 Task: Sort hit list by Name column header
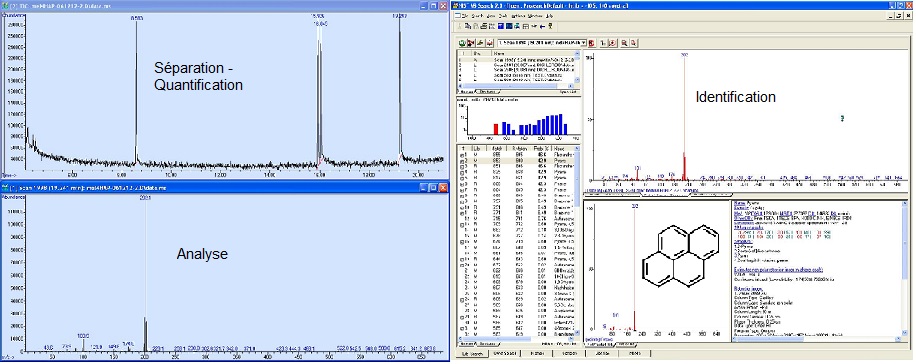tap(563, 148)
